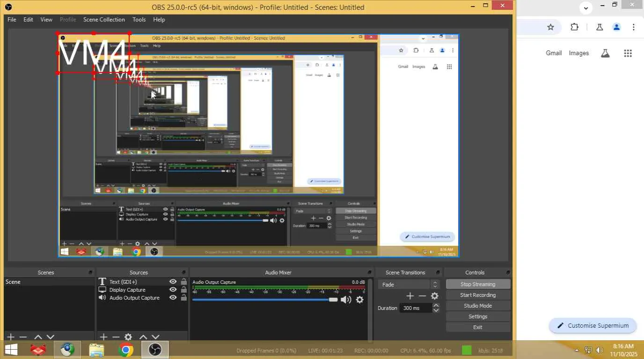Remove the selected source with the minus icon

coord(116,337)
